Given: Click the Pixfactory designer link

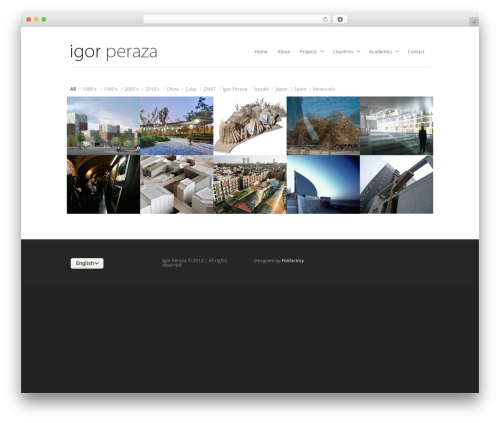Looking at the screenshot, I should pos(293,261).
